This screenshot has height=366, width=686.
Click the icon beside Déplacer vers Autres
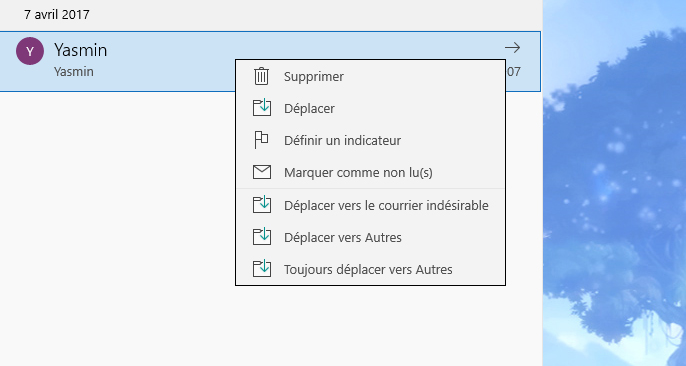click(x=262, y=237)
